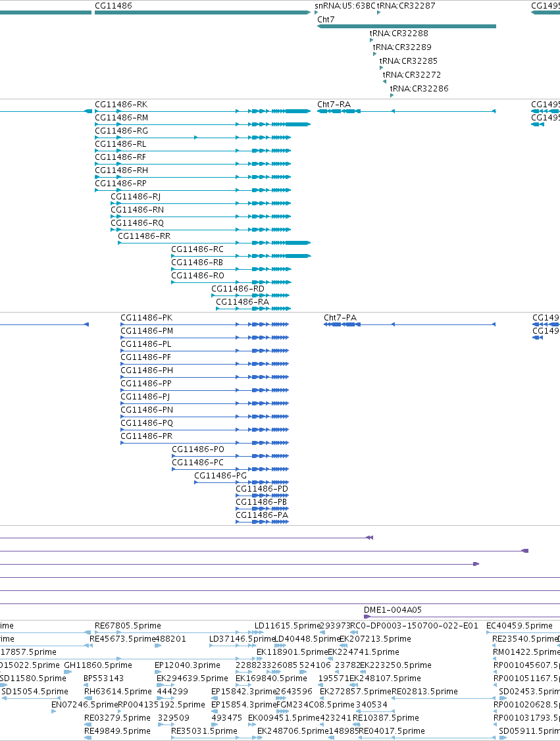Image resolution: width=560 pixels, height=741 pixels.
Task: Select protein CG11486-PN
Action: [x=147, y=410]
